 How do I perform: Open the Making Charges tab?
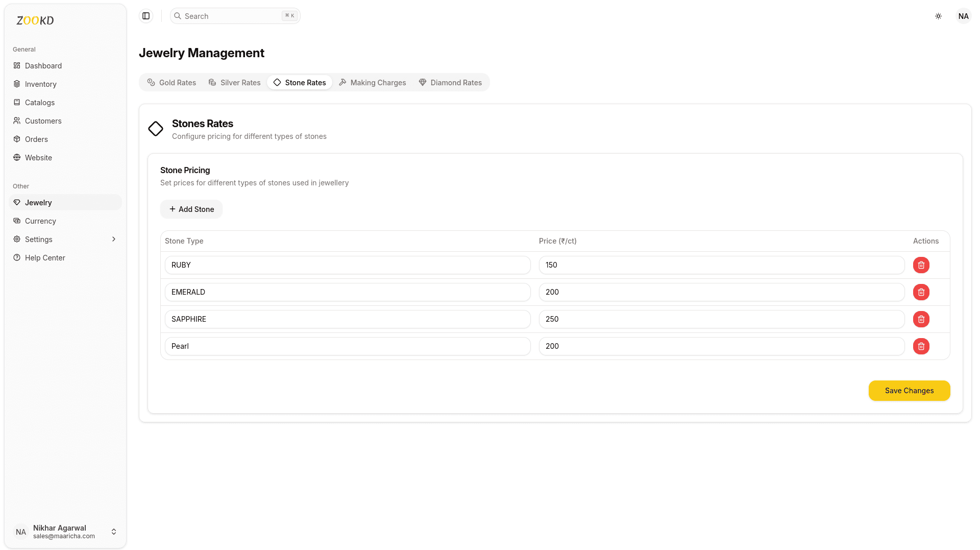[372, 82]
